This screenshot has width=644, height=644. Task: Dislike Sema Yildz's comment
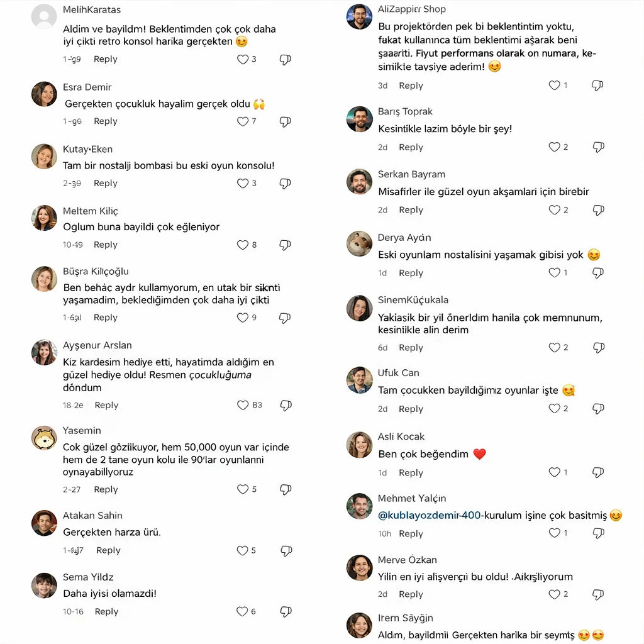click(x=286, y=611)
